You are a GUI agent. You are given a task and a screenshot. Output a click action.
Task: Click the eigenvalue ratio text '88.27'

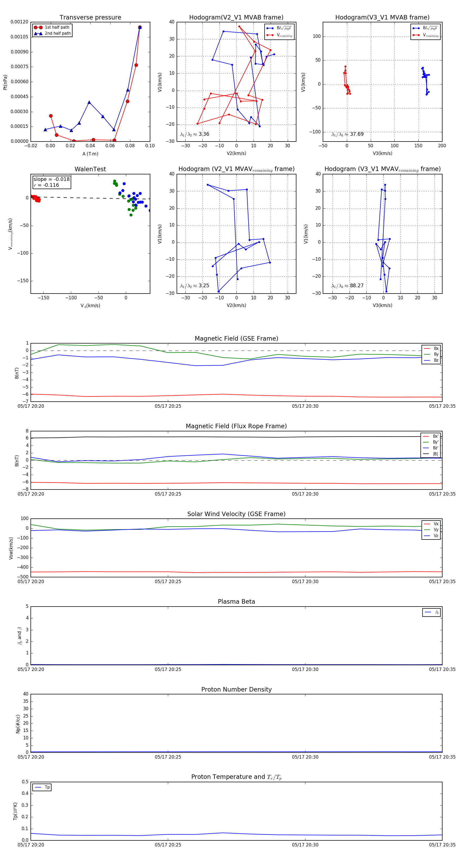pyautogui.click(x=357, y=285)
